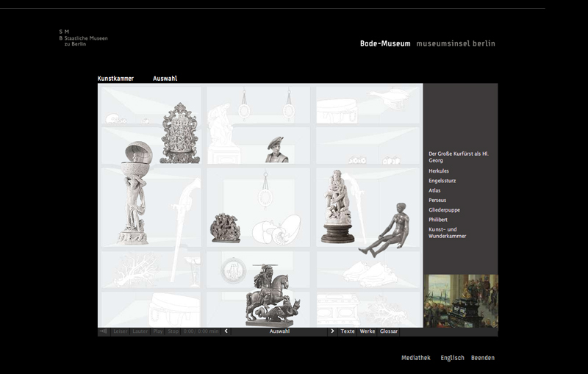Image resolution: width=588 pixels, height=374 pixels.
Task: Select the Atlas list entry
Action: tap(434, 190)
